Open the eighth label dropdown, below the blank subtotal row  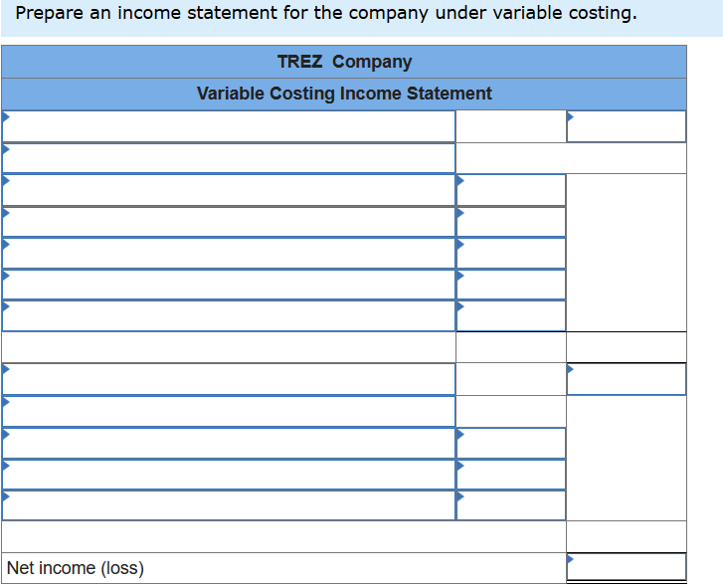pyautogui.click(x=229, y=379)
